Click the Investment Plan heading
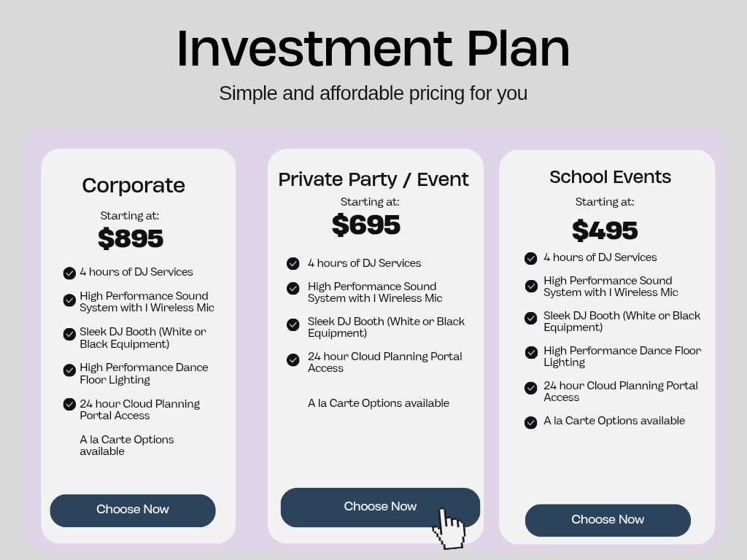 373,48
